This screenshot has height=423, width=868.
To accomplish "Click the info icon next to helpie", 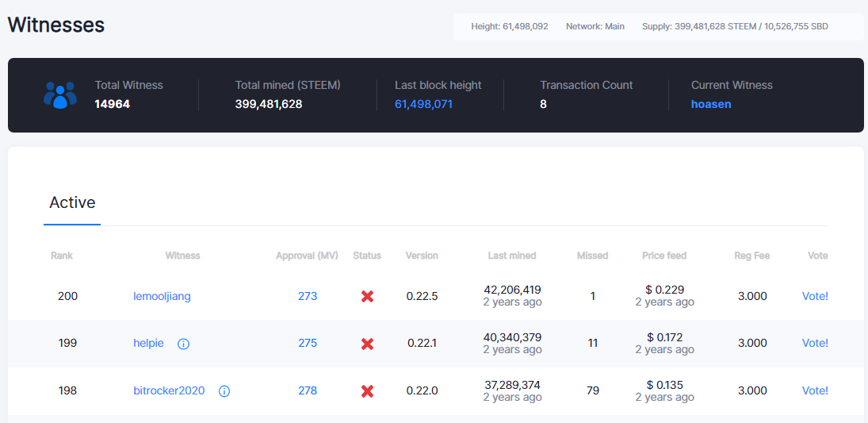I will [183, 344].
